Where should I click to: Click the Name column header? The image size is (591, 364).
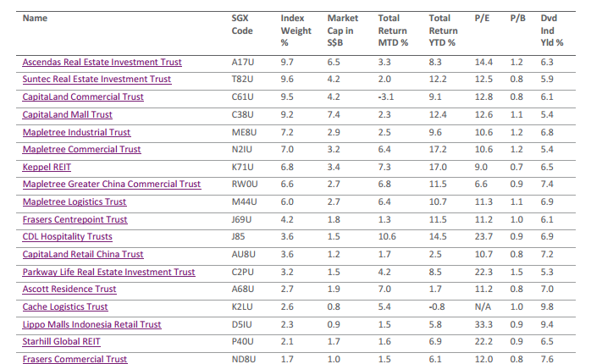pos(35,17)
